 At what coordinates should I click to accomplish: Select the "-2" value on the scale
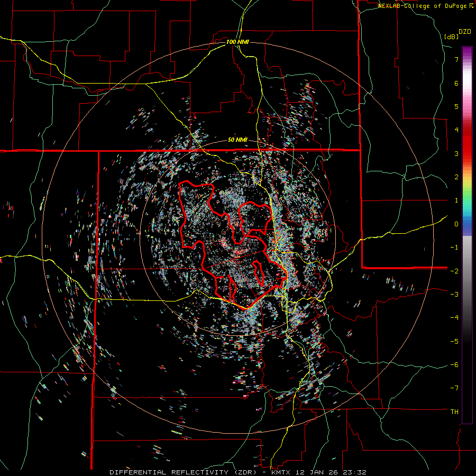(x=454, y=271)
